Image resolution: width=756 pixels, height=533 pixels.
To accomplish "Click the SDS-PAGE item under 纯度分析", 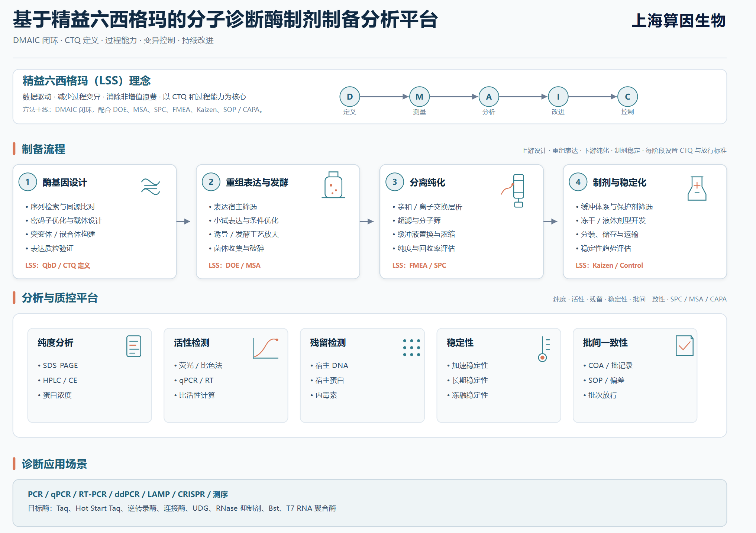I will (x=58, y=365).
